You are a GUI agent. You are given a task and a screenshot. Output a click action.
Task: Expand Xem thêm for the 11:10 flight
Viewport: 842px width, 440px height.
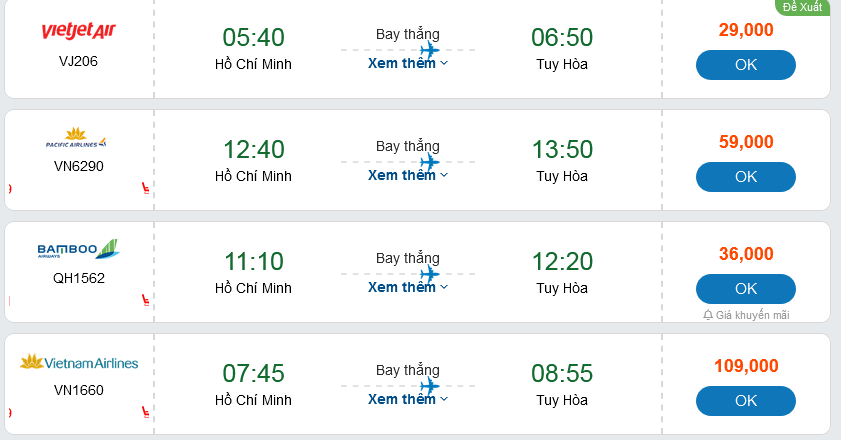coord(408,287)
